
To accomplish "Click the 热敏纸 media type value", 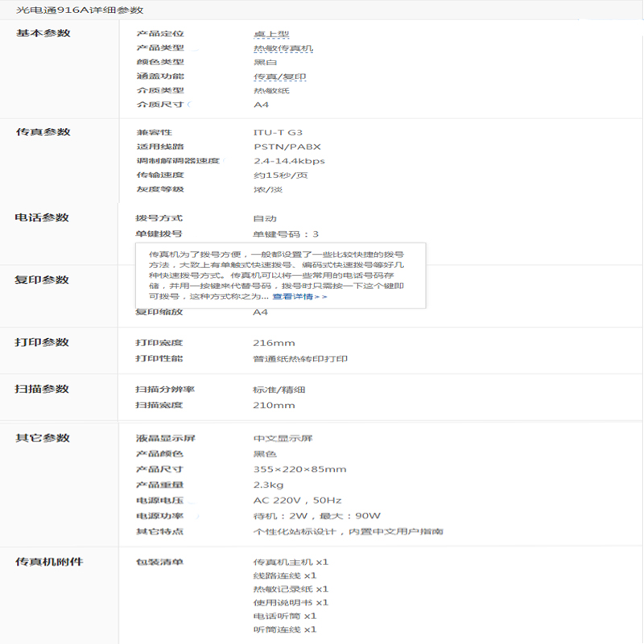I will [x=271, y=91].
